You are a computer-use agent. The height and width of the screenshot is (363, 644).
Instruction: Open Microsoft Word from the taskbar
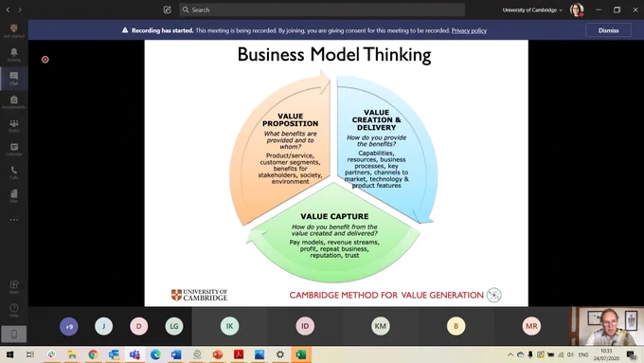[176, 354]
